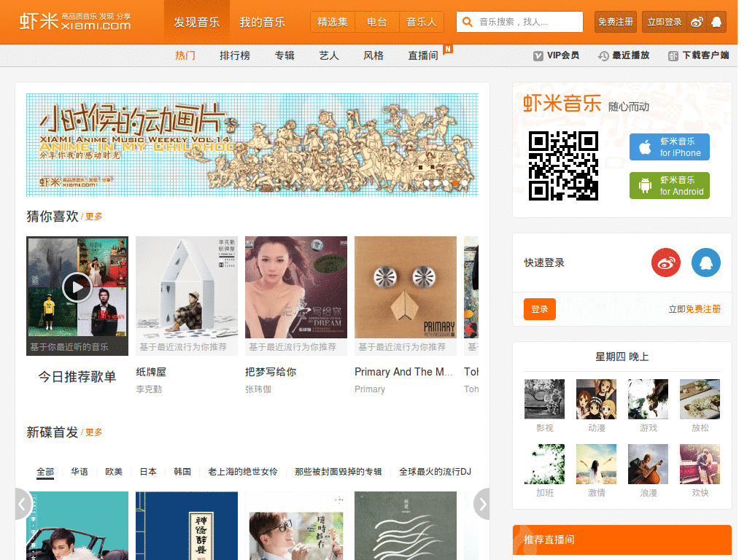Image resolution: width=747 pixels, height=560 pixels.
Task: Select the 艺人 sub-navigation item
Action: (x=329, y=55)
